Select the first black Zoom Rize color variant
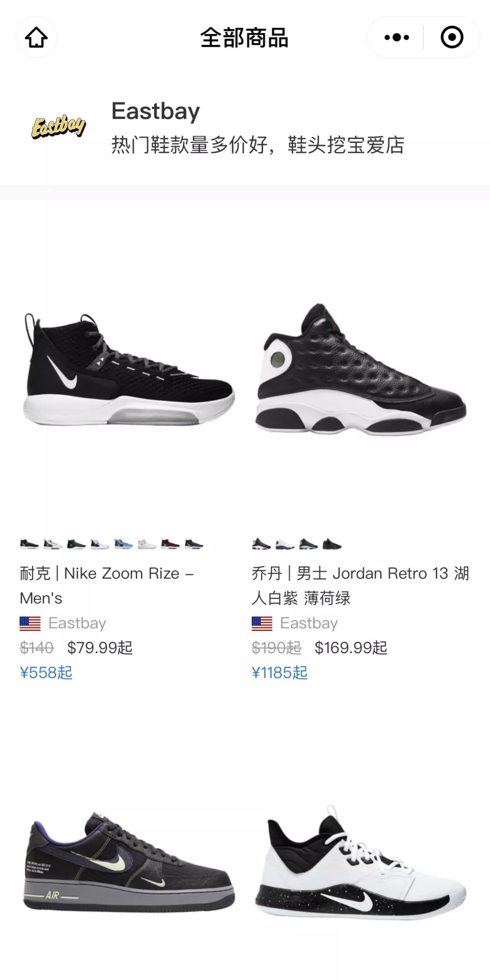Image resolution: width=490 pixels, height=980 pixels. tap(29, 544)
